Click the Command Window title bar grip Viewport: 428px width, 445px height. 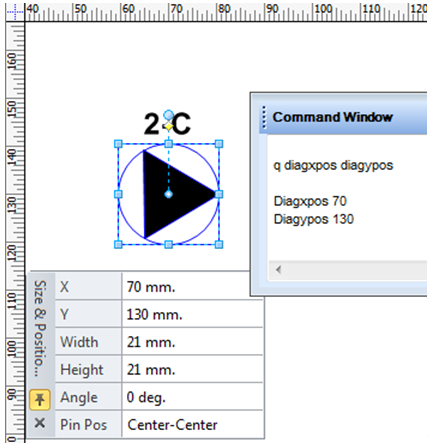pos(264,117)
